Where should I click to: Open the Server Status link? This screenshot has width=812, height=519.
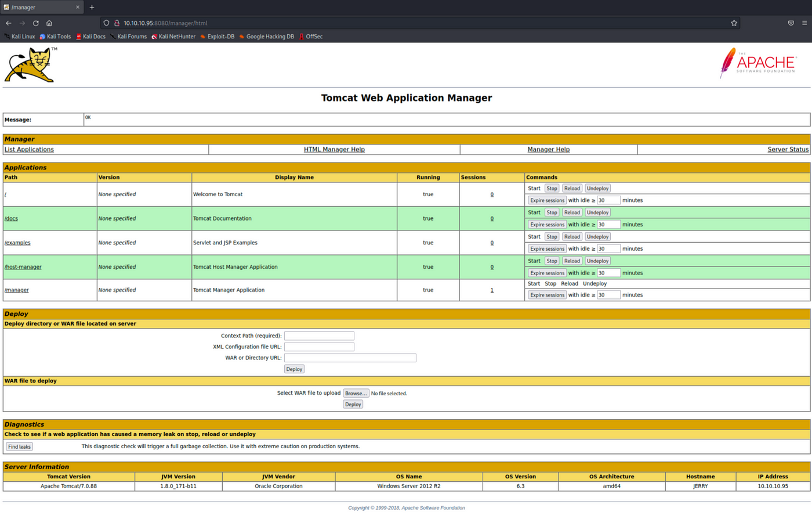click(788, 149)
